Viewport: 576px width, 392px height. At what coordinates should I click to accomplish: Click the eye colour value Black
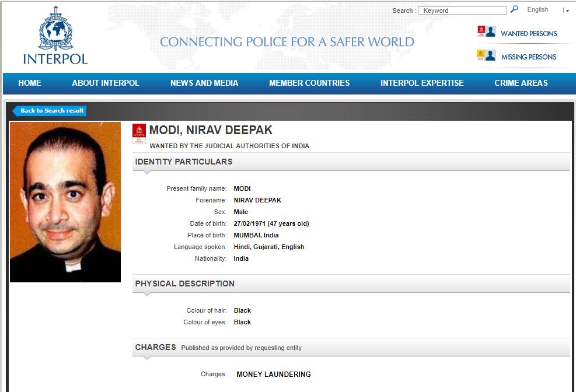[x=242, y=322]
